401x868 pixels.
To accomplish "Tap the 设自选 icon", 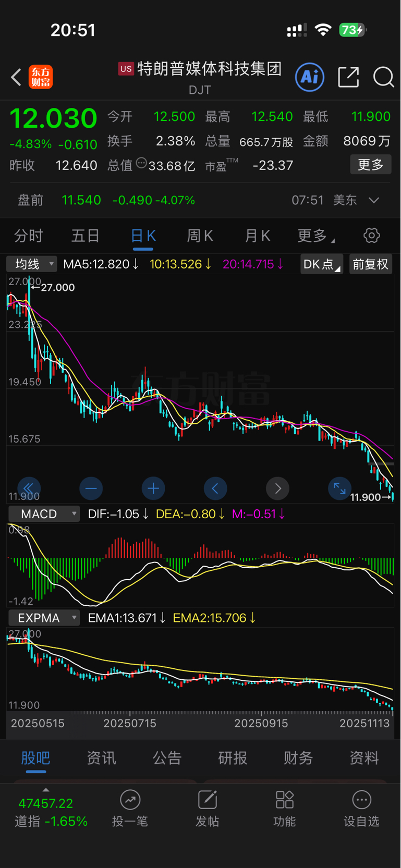I will pos(361,800).
